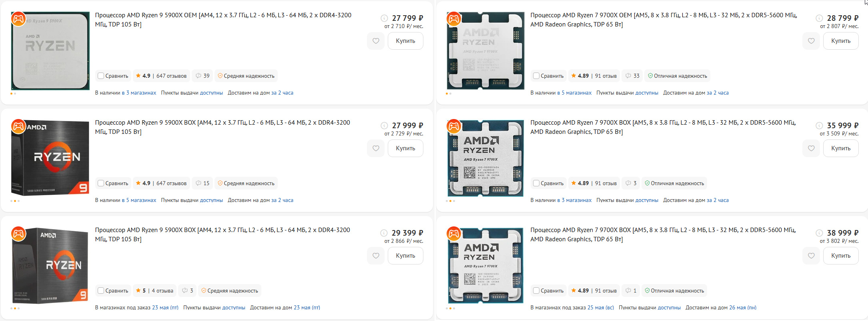Click heart icon for Ryzen 7 9700X OEM
The width and height of the screenshot is (868, 321).
[x=811, y=41]
